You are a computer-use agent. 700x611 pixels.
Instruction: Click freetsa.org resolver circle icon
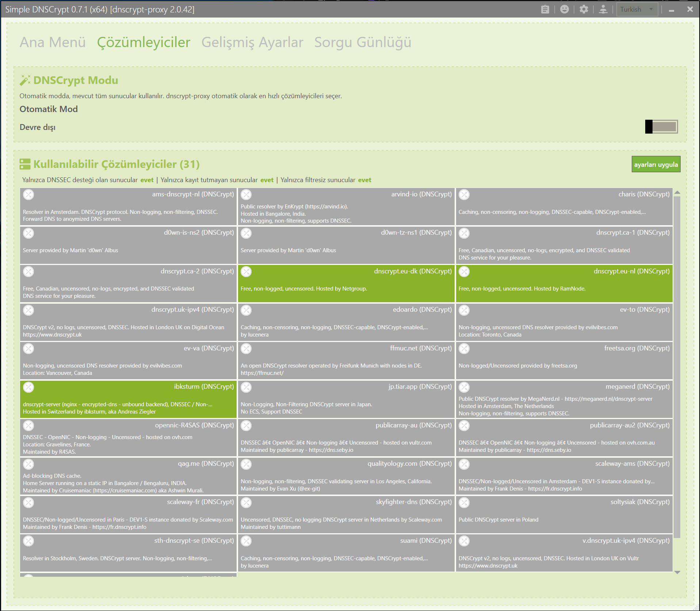coord(464,349)
